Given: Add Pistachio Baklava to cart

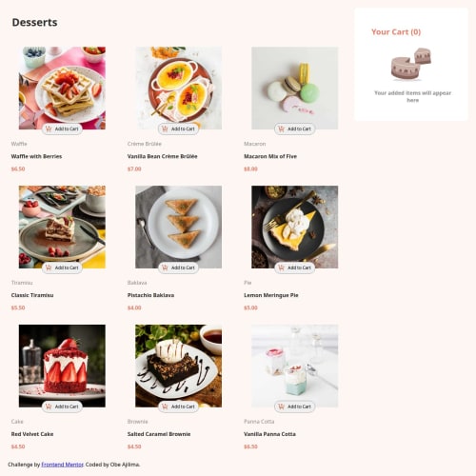Looking at the screenshot, I should tap(179, 268).
